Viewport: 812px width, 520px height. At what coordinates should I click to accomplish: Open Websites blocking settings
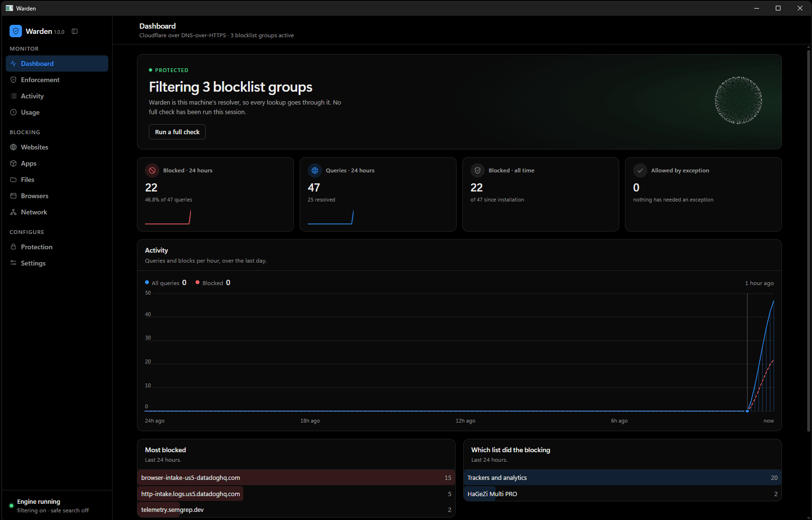pos(57,147)
